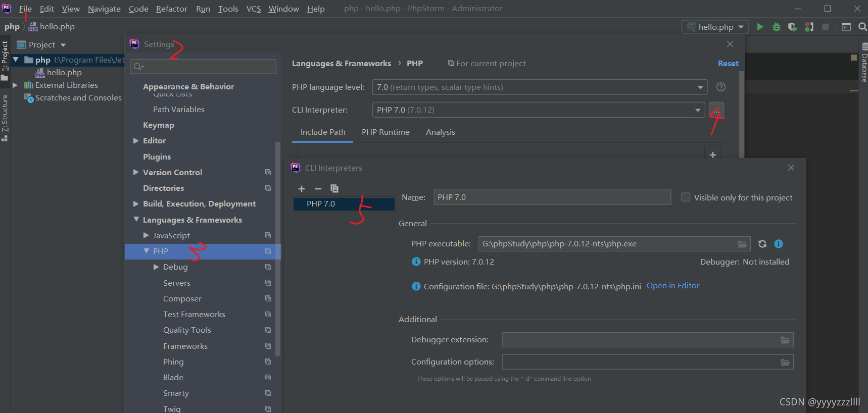Click the PHP language level help icon
Viewport: 868px width, 413px height.
(721, 87)
